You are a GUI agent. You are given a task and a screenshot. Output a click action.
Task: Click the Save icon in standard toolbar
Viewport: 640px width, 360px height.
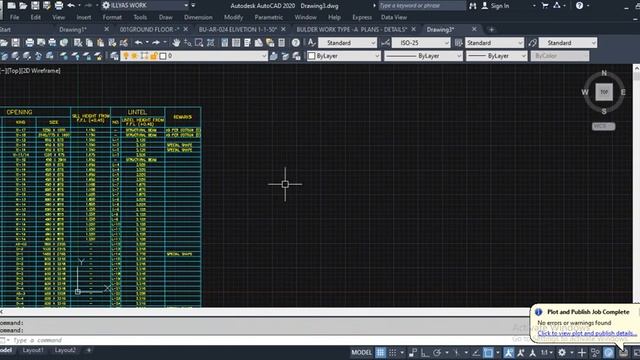(x=16, y=42)
